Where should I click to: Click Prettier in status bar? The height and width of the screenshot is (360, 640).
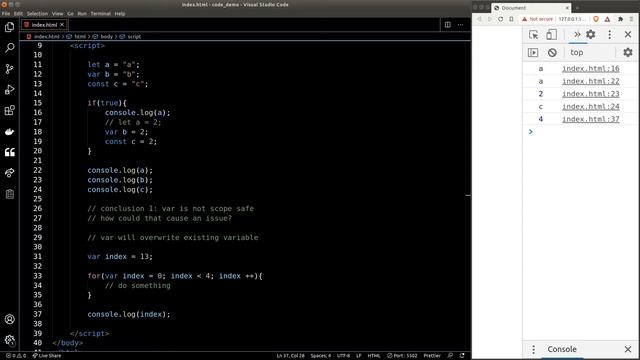pos(432,356)
